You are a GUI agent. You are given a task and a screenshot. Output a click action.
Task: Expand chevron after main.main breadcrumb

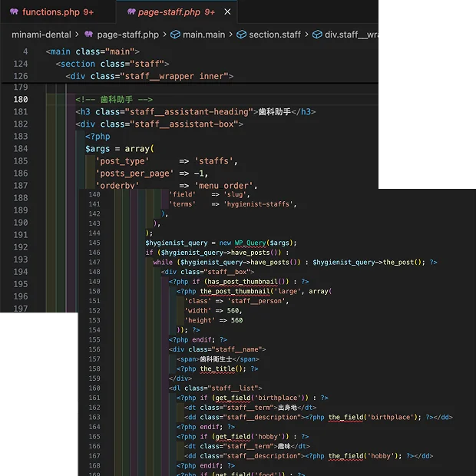pos(231,35)
